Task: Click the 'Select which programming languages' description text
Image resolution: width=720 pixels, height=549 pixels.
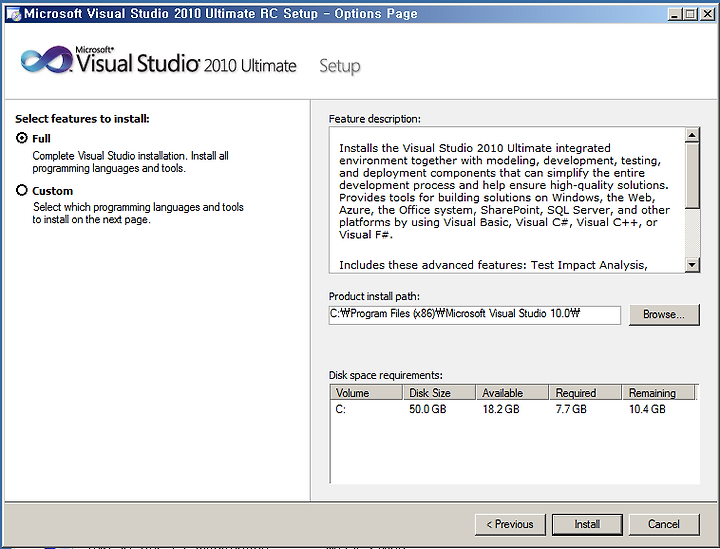Action: 138,213
